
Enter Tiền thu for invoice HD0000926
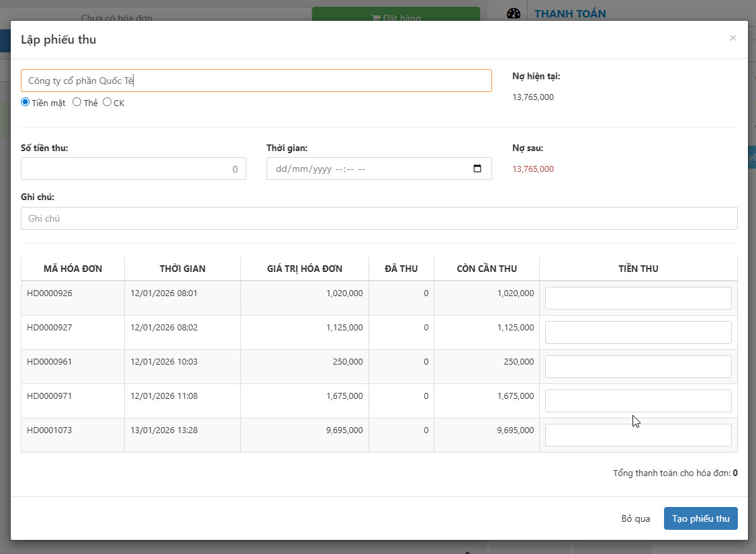pyautogui.click(x=638, y=298)
